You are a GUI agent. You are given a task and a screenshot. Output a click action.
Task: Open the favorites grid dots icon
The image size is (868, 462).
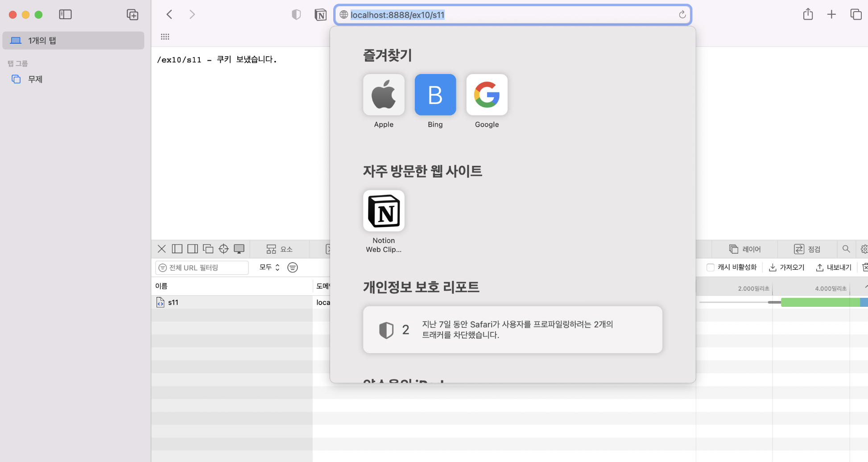click(x=165, y=37)
